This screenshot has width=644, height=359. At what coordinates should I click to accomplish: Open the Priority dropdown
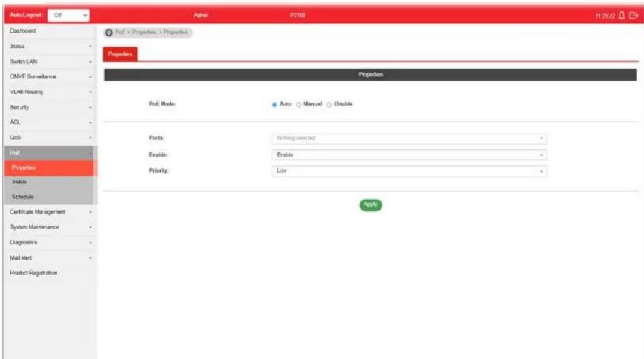click(409, 171)
